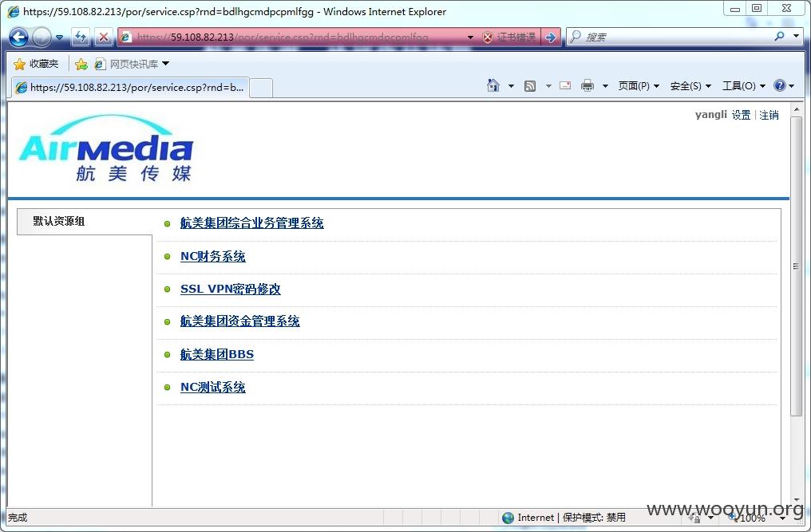
Task: Click the AirMedia 航美传媒 logo
Action: (x=106, y=148)
